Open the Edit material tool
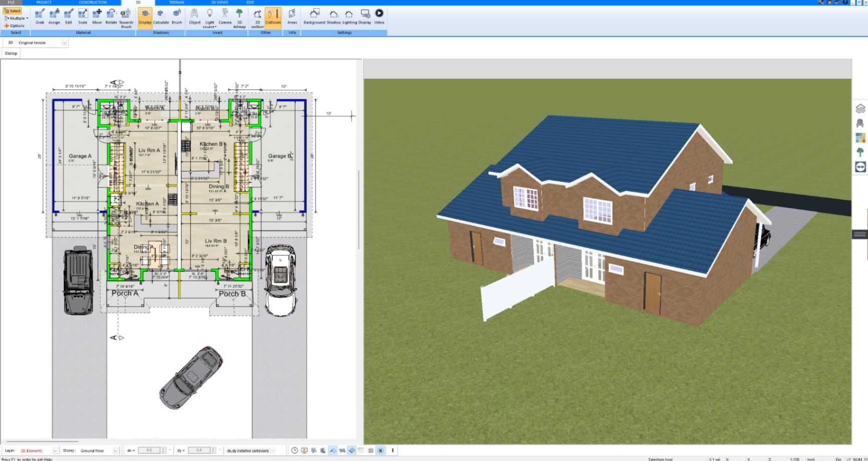This screenshot has height=461, width=868. click(69, 16)
